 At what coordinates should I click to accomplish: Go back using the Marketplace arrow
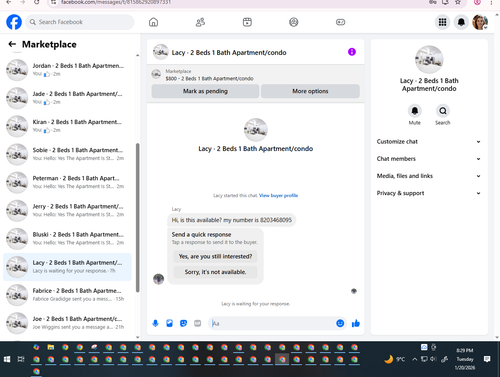point(12,44)
